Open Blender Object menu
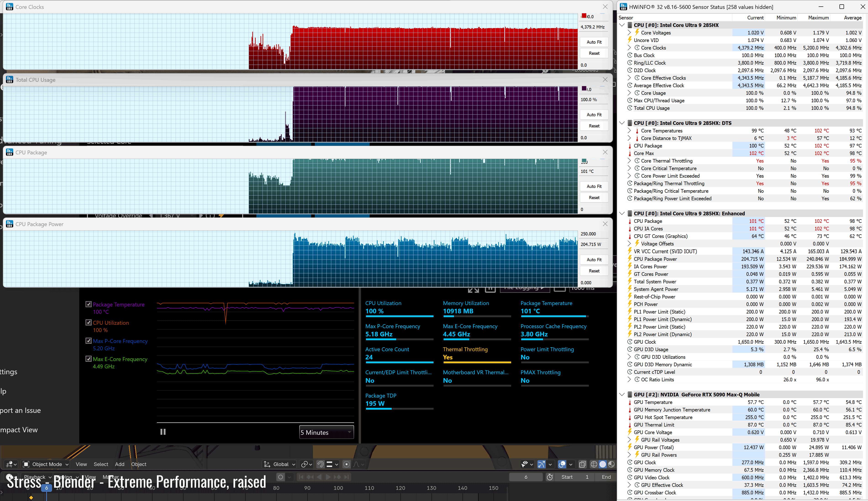Screen dimensions: 868x501 point(139,464)
